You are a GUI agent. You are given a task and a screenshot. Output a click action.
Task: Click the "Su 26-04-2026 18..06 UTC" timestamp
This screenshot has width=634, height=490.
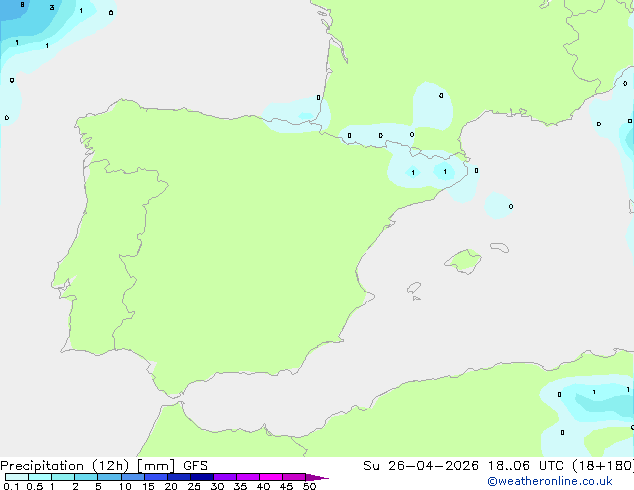tap(463, 466)
